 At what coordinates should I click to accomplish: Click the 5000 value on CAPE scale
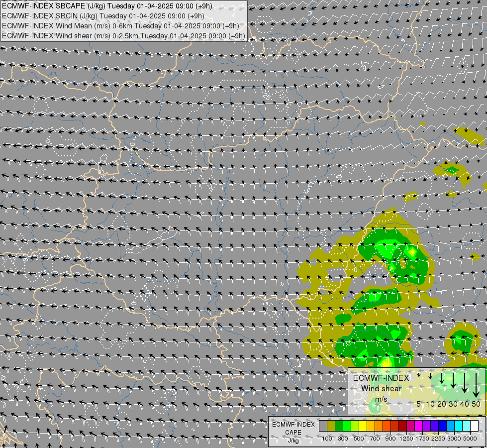470,439
